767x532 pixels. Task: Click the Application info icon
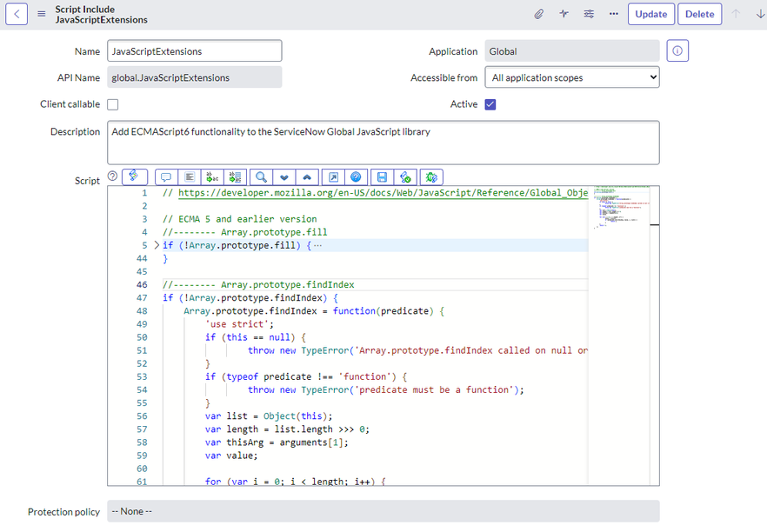coord(677,50)
